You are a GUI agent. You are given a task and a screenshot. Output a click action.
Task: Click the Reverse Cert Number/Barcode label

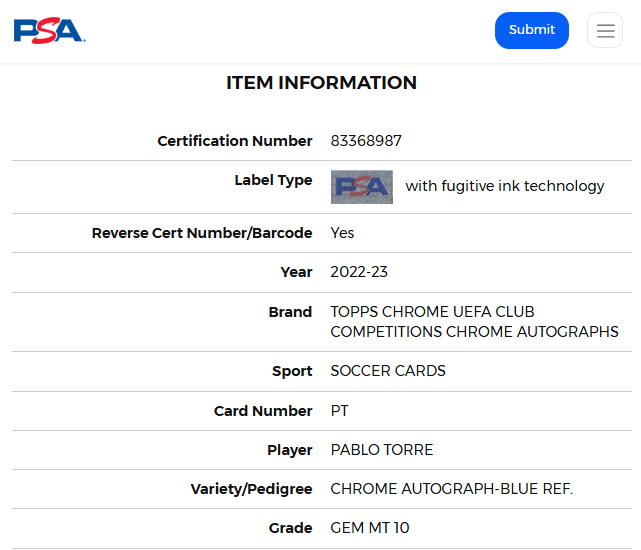(x=202, y=233)
